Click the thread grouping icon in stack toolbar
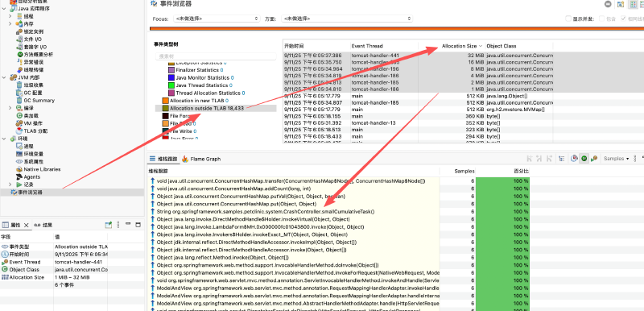 (594, 159)
